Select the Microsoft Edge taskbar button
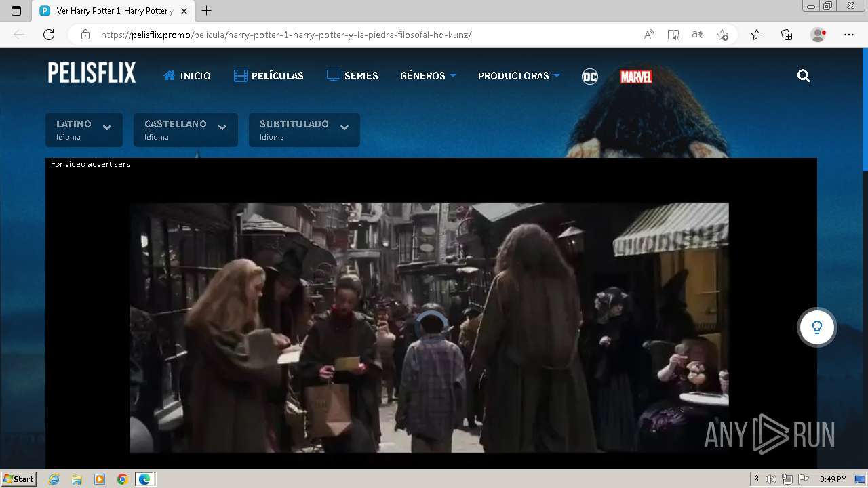Screen dimensions: 868x488 click(x=145, y=479)
